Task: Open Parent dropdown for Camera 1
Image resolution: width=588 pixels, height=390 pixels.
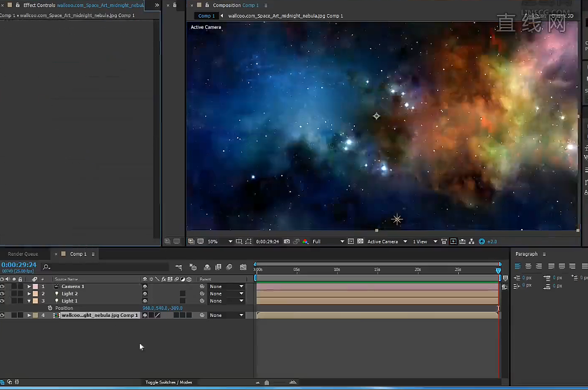Action: 226,286
